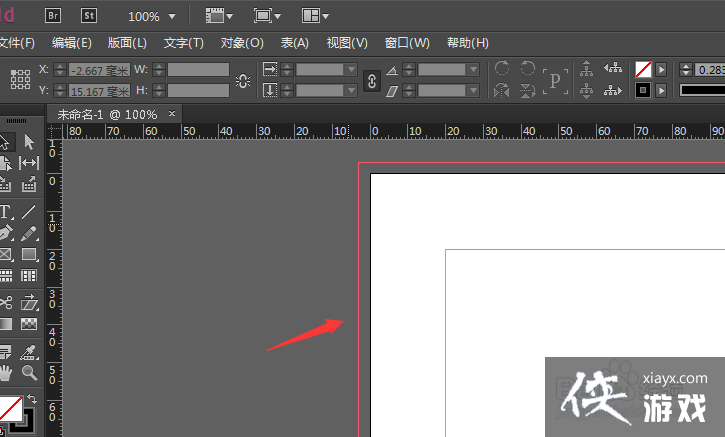725x437 pixels.
Task: Expand the shear angle dropdown
Action: (473, 90)
